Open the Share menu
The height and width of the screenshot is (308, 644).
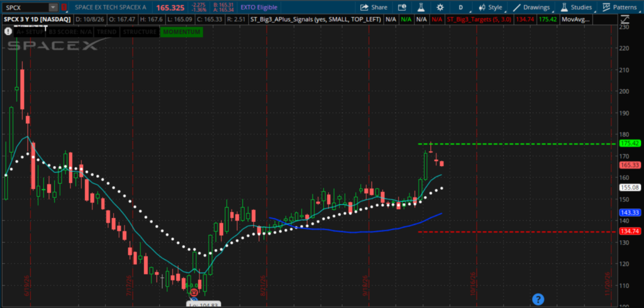(374, 7)
